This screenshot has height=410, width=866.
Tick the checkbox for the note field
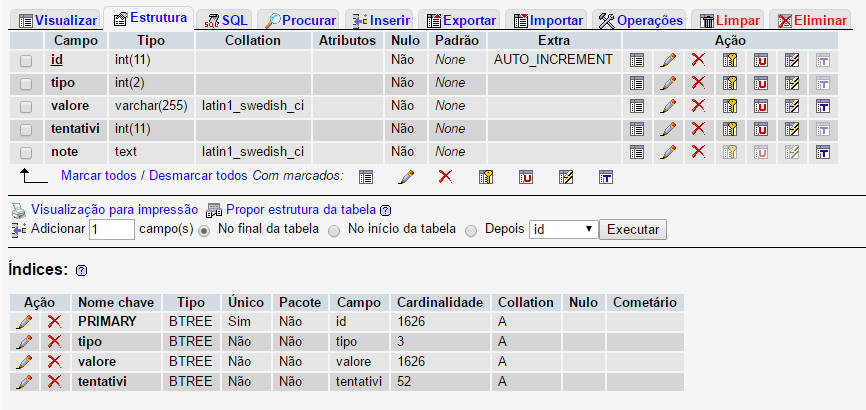[x=26, y=152]
